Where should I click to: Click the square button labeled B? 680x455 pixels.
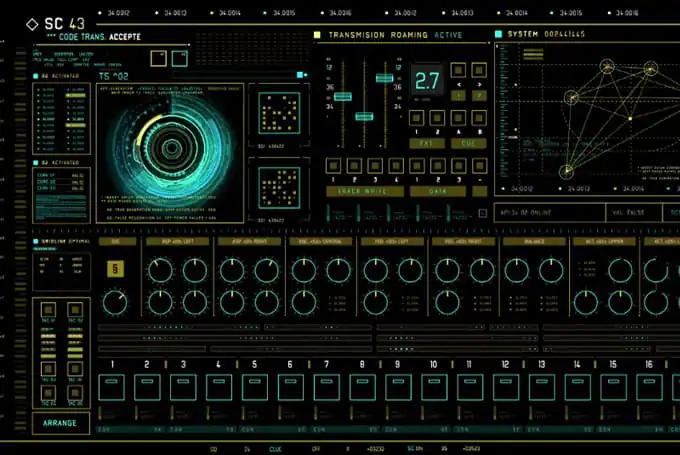point(479,118)
